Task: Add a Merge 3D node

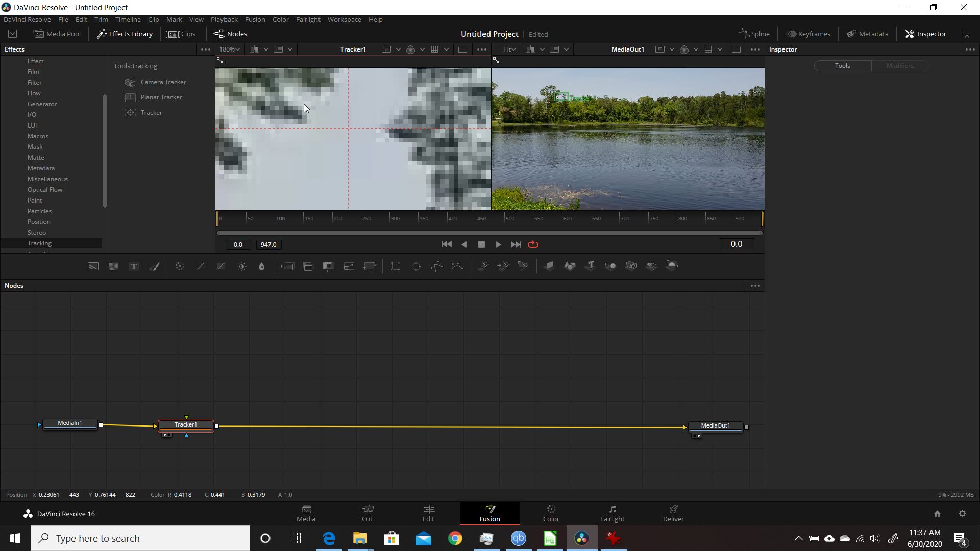Action: [610, 266]
